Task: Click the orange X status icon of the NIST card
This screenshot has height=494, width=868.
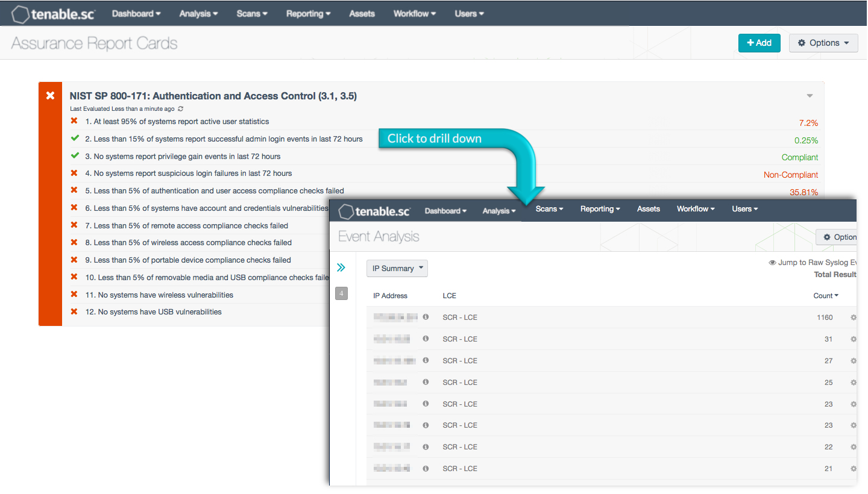Action: [x=51, y=96]
